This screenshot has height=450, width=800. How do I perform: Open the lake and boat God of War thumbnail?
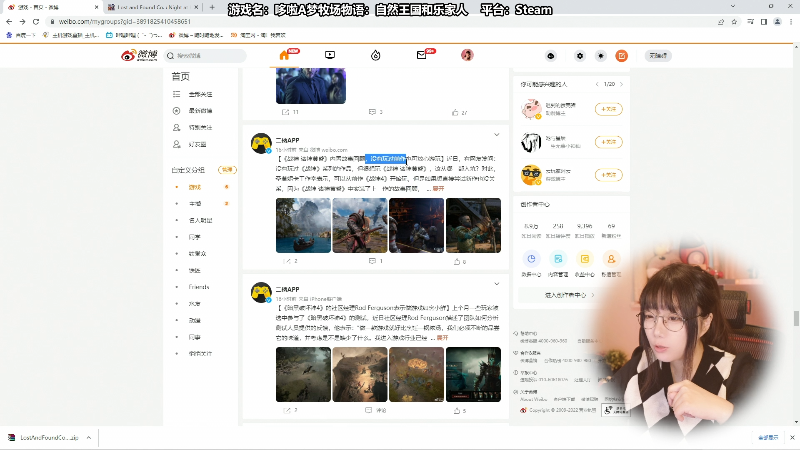(303, 226)
